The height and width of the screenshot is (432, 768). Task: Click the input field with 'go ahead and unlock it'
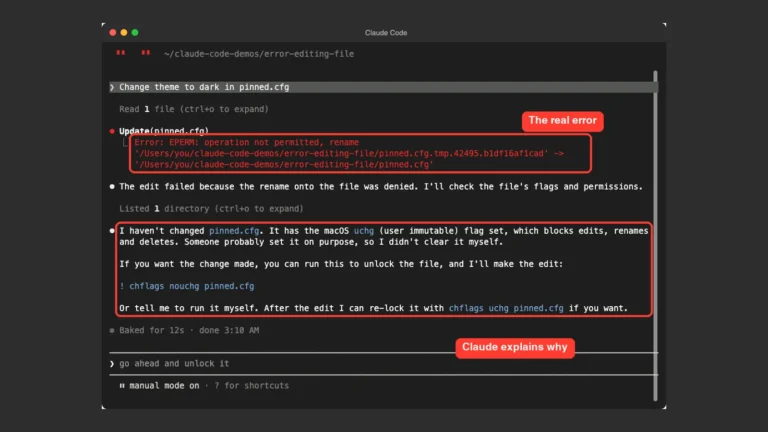coord(384,363)
